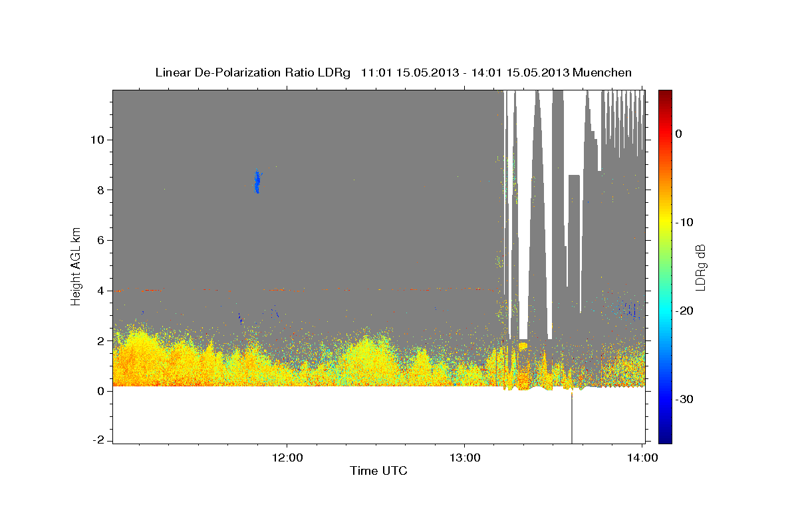Click the colorbar tick label 0
Image resolution: width=798 pixels, height=532 pixels.
tap(679, 134)
